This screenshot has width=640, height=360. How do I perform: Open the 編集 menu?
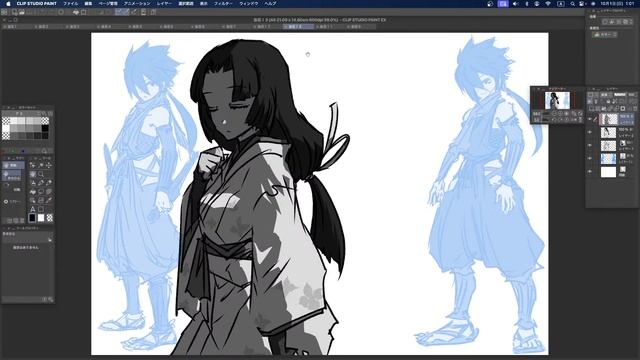88,3
